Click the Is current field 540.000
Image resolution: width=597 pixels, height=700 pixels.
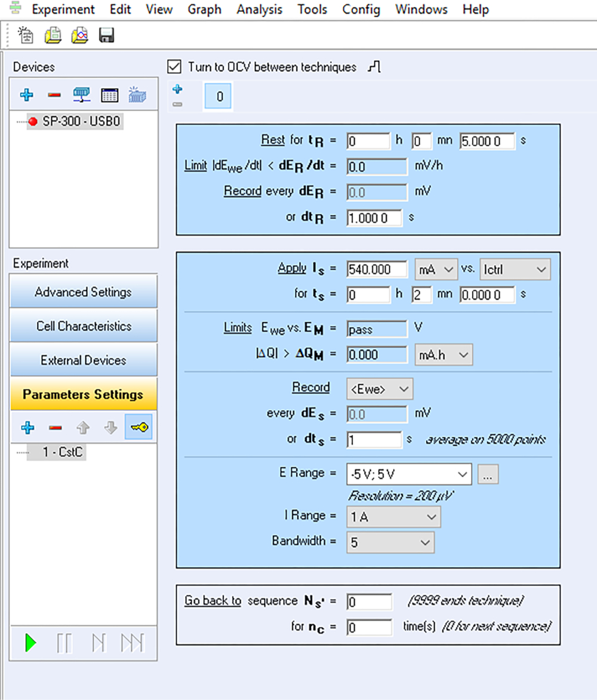click(377, 269)
